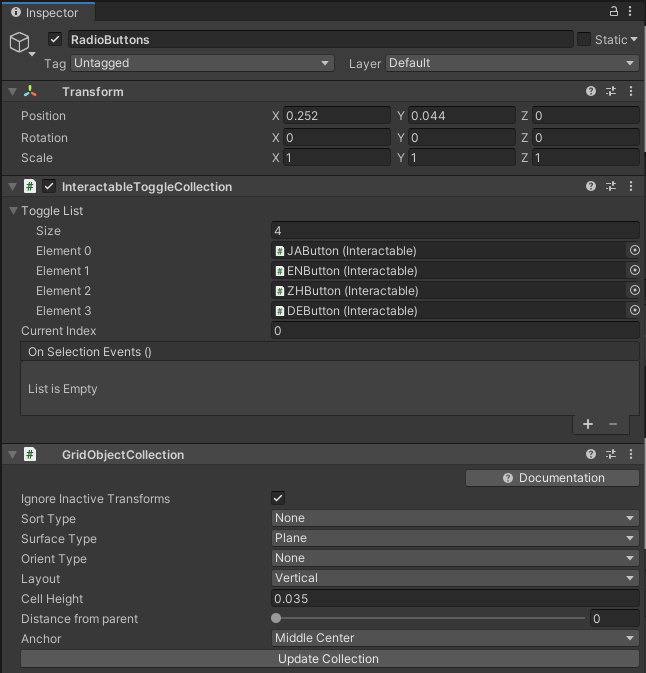Open InteractableToggleCollection help reference
646x673 pixels.
coord(591,186)
